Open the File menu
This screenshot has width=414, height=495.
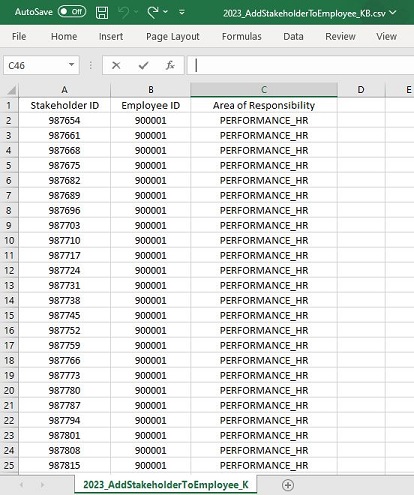(19, 36)
